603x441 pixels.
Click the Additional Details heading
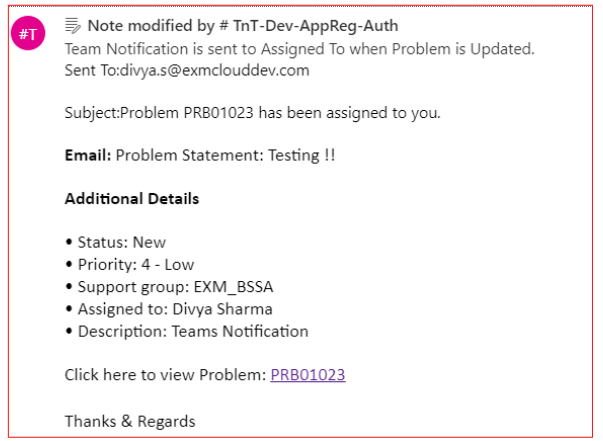[132, 198]
